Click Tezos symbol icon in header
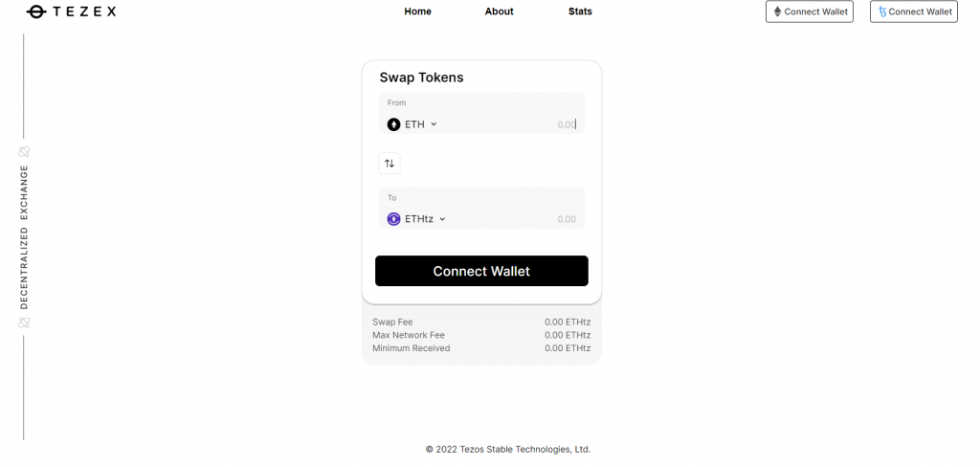The image size is (980, 467). [x=882, y=11]
